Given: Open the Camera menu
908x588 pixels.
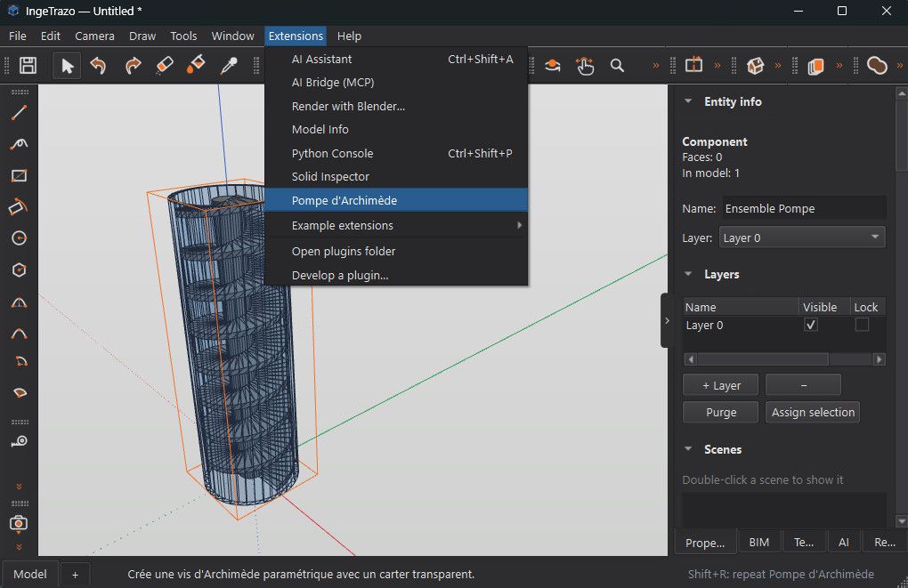Looking at the screenshot, I should pyautogui.click(x=94, y=36).
